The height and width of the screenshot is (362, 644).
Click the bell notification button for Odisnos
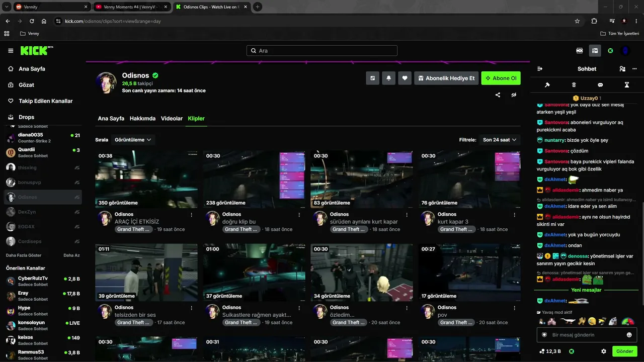coord(388,78)
